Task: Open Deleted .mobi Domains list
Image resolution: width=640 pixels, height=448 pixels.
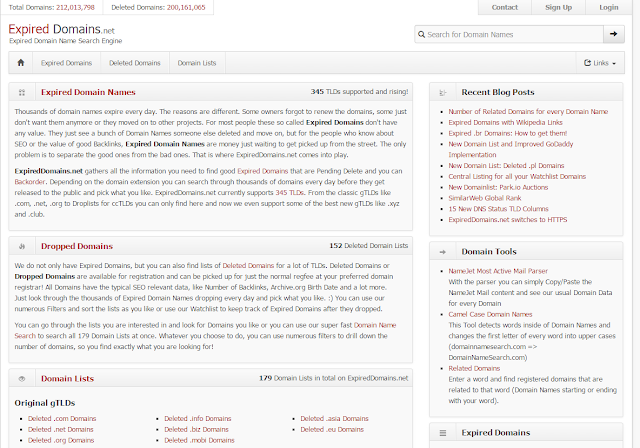Action: [x=199, y=440]
